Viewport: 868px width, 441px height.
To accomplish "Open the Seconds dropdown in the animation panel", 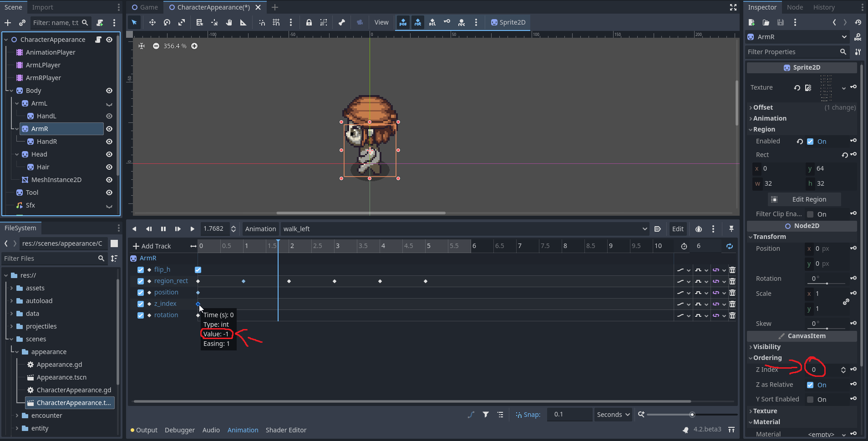I will point(613,414).
